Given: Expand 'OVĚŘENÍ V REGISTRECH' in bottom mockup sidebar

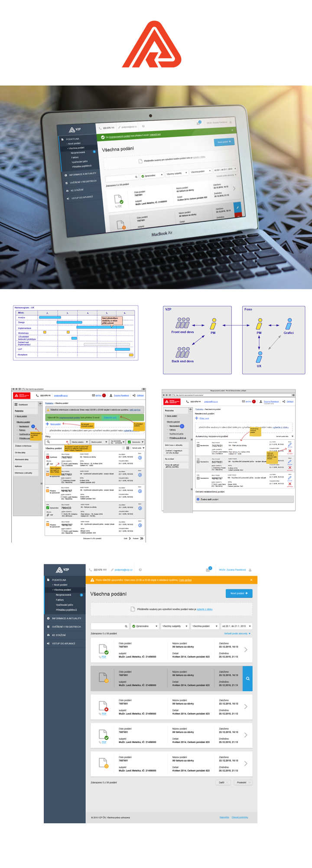Looking at the screenshot, I should pos(65,627).
